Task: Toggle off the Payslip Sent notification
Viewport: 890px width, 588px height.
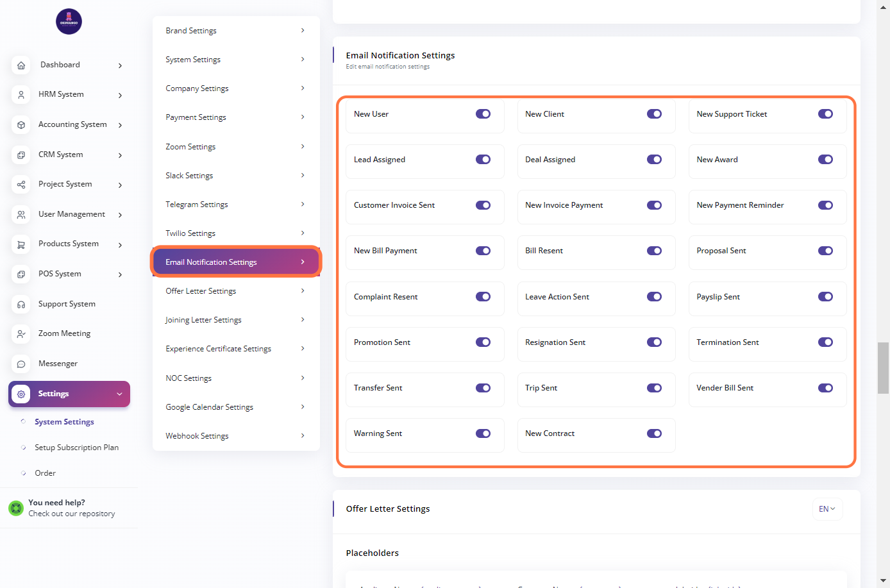Action: (825, 297)
